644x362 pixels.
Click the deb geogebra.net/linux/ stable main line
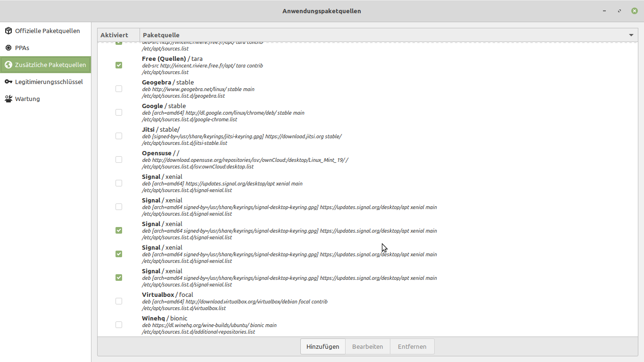(198, 89)
